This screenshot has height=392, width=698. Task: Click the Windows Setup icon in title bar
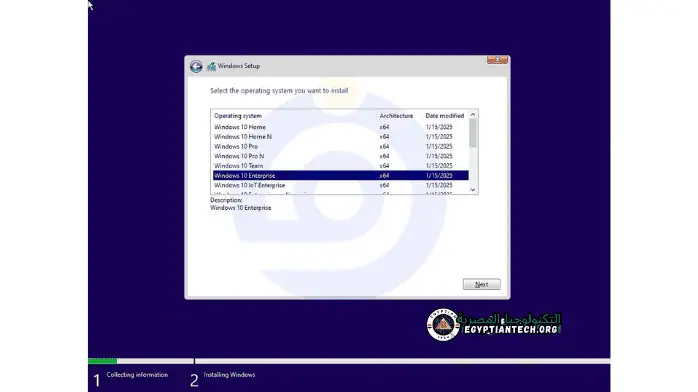[x=211, y=66]
